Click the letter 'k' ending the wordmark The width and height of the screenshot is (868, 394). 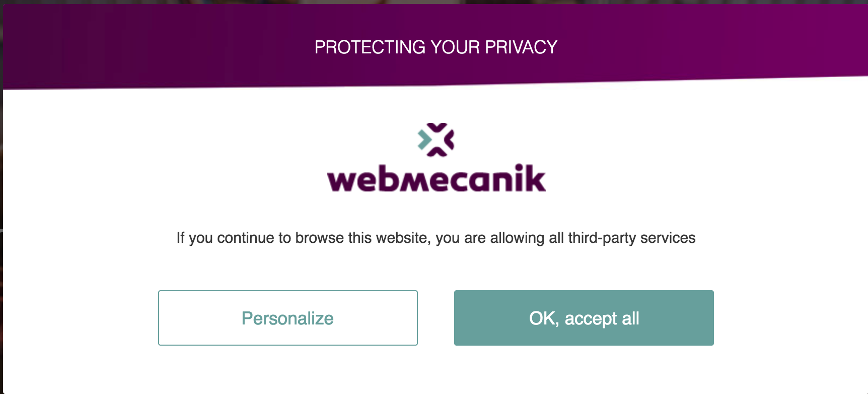pos(535,178)
